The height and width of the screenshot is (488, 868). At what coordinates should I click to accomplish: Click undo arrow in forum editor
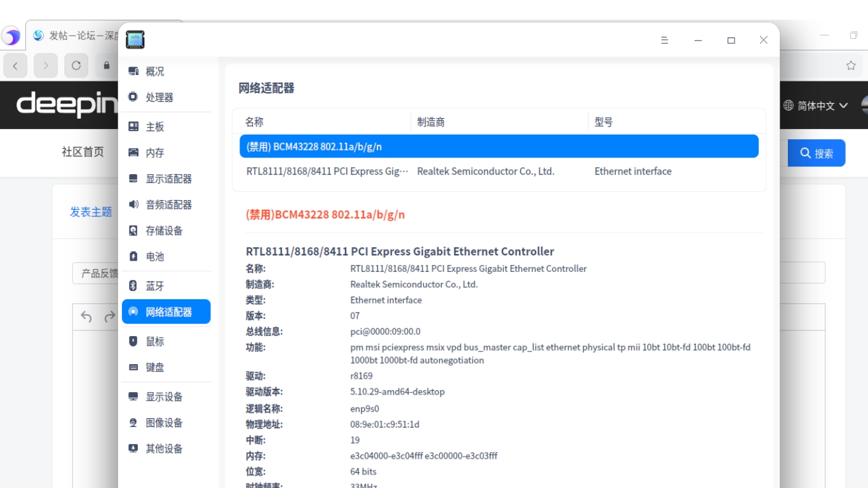tap(86, 316)
